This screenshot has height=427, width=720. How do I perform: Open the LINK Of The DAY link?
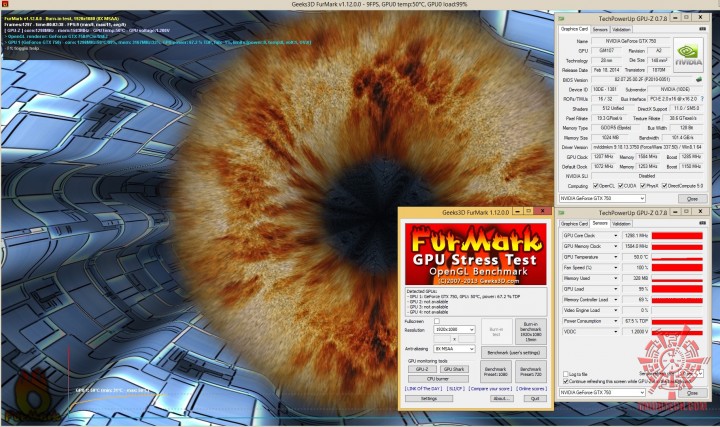[423, 388]
